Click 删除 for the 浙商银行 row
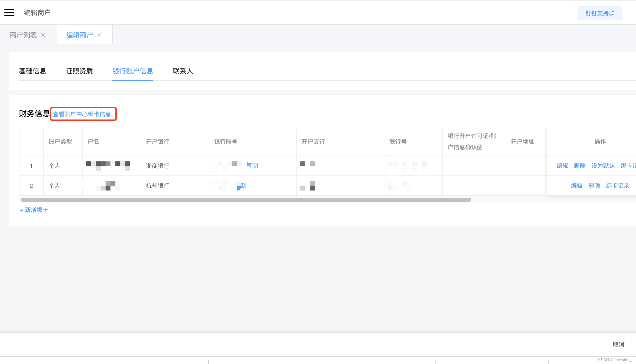 click(580, 166)
